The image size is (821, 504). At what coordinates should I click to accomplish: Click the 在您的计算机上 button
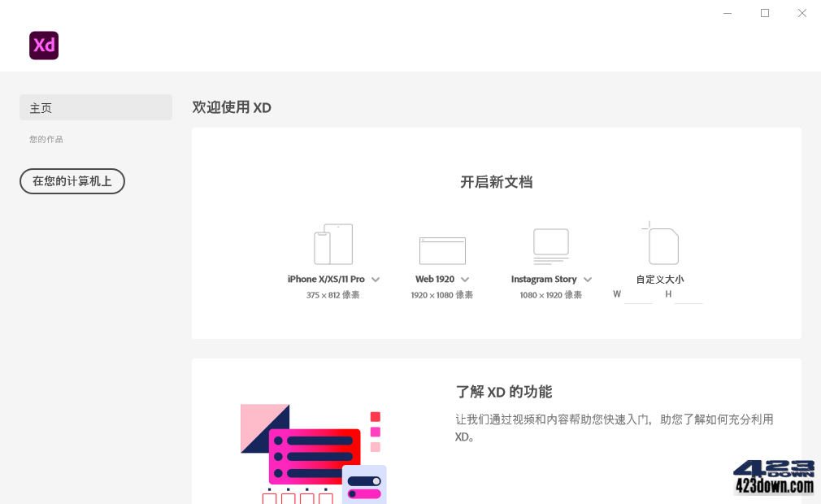click(72, 181)
